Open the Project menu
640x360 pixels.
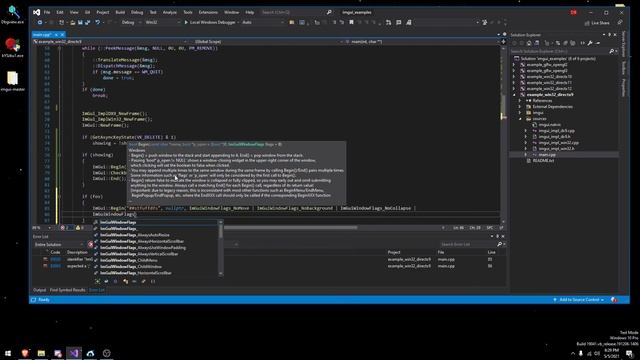pyautogui.click(x=102, y=12)
